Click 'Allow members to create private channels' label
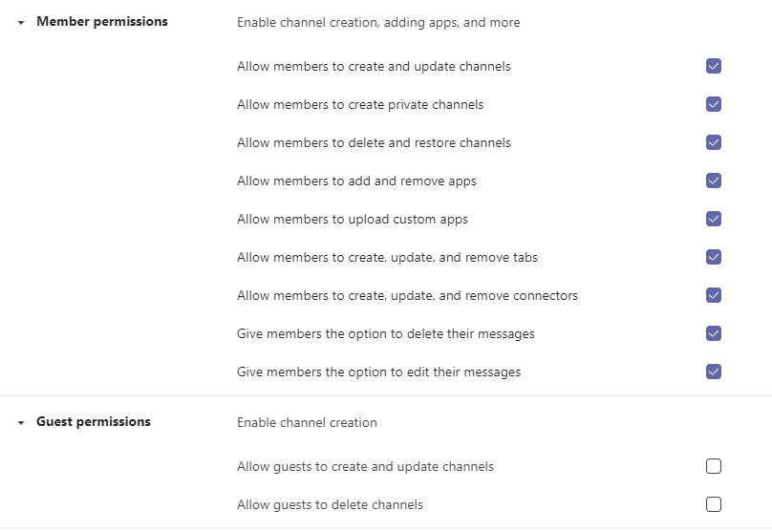772x532 pixels. (x=360, y=104)
